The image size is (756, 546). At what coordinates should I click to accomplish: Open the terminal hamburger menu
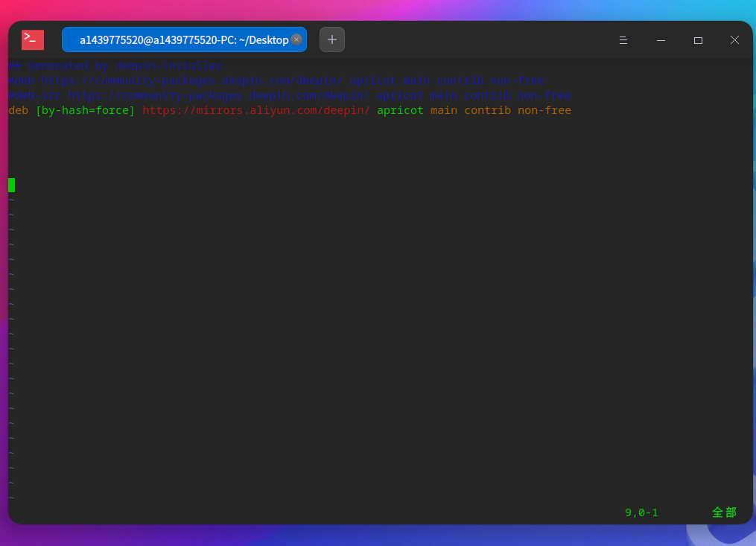click(x=623, y=40)
